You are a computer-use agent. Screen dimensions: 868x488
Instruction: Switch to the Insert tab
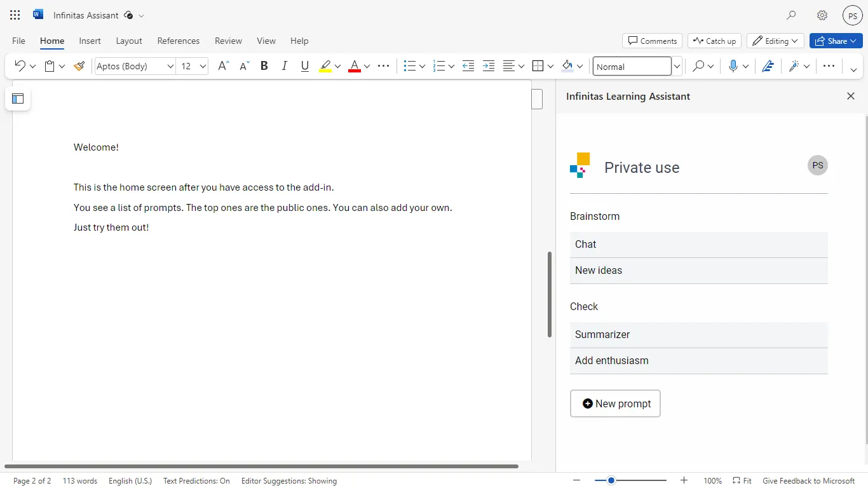(90, 41)
